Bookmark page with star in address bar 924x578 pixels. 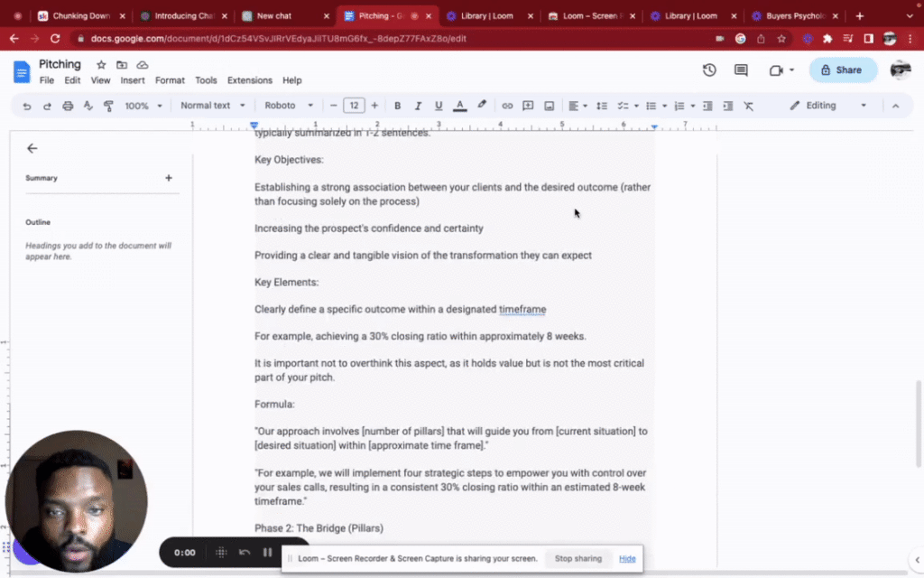781,38
